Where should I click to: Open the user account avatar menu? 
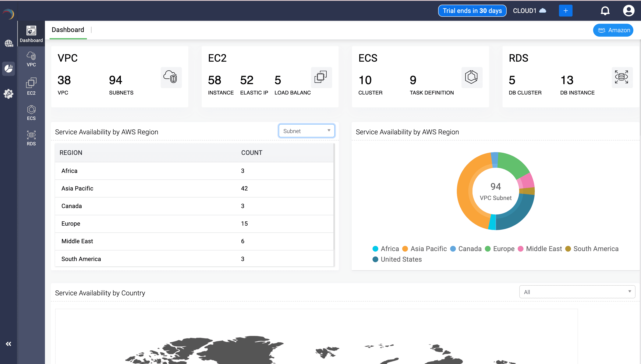click(629, 11)
